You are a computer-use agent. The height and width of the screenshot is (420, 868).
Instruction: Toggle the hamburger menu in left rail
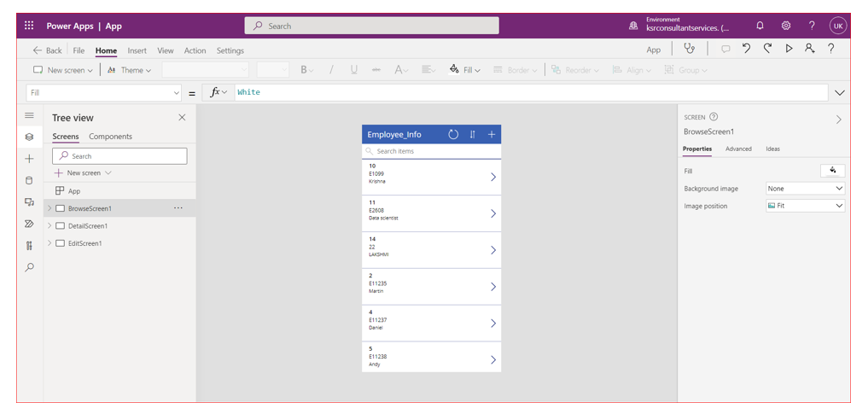pyautogui.click(x=29, y=115)
